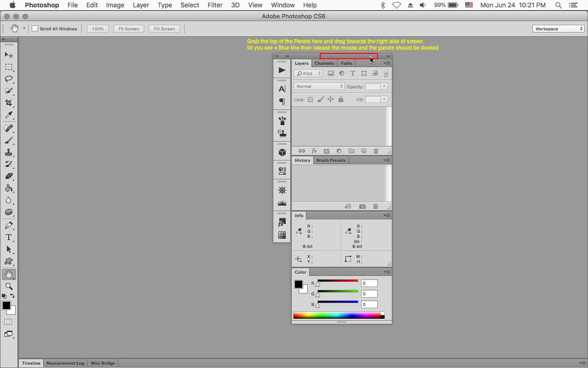Open the 3D panel cube icon
Viewport: 588px width, 368px height.
pyautogui.click(x=282, y=153)
